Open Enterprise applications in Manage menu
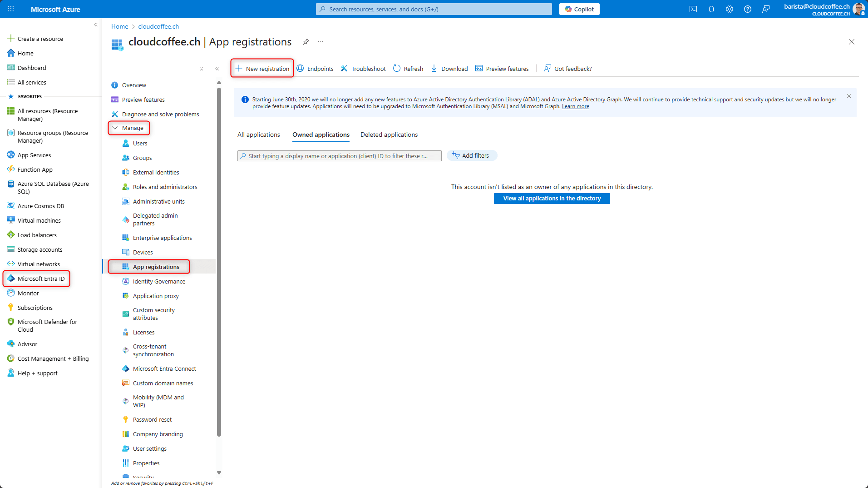 pyautogui.click(x=162, y=238)
